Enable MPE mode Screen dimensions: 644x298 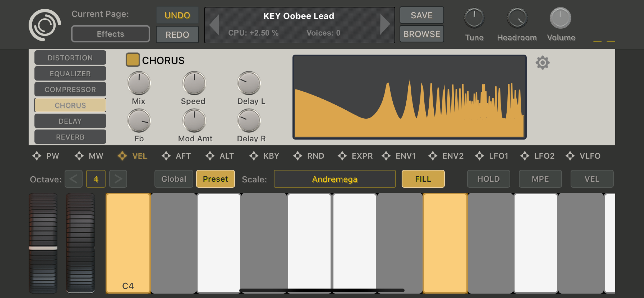[540, 179]
